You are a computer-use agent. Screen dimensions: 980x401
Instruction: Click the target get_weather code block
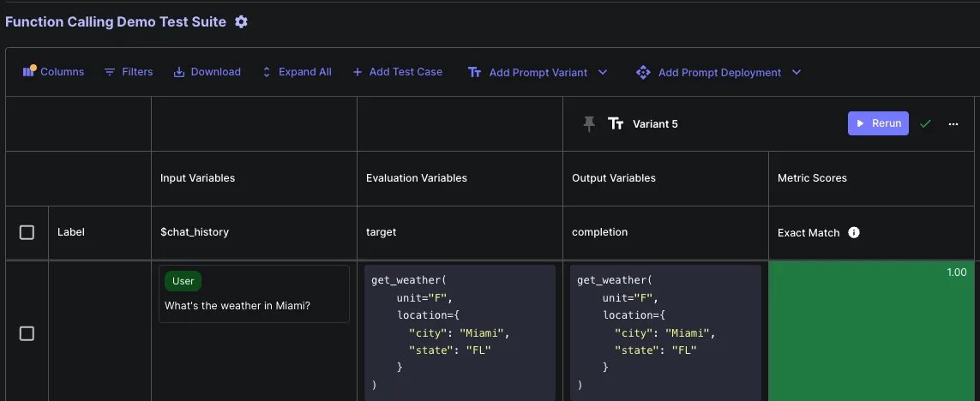(x=460, y=332)
